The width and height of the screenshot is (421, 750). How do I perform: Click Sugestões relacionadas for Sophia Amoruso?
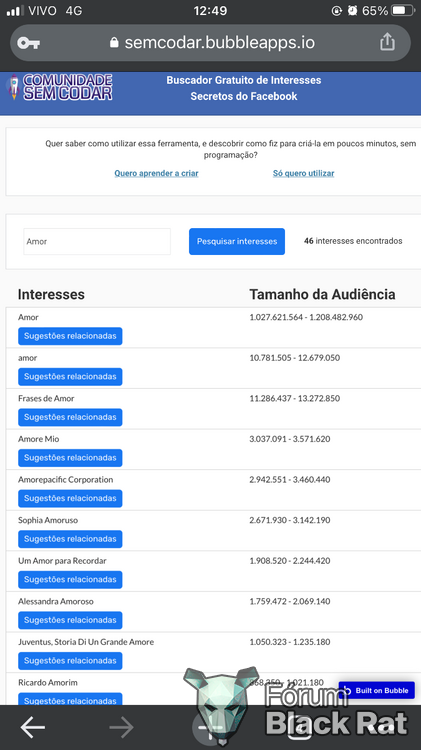point(70,539)
